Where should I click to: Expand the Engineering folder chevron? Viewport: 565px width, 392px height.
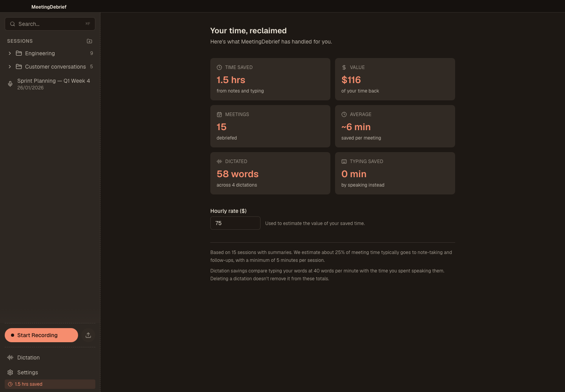click(x=10, y=53)
